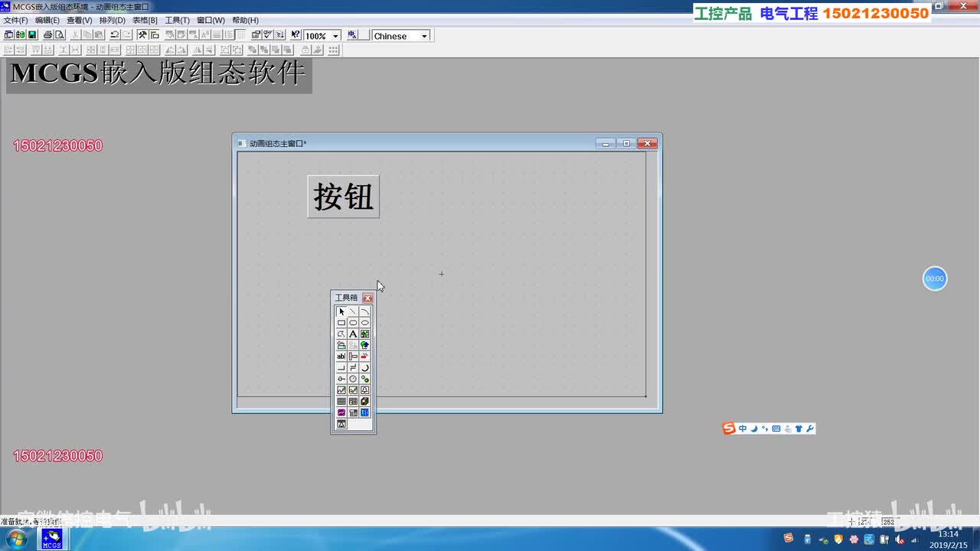Screen dimensions: 980x551
Task: Select the arrow pointer tool in toolbox
Action: [341, 311]
